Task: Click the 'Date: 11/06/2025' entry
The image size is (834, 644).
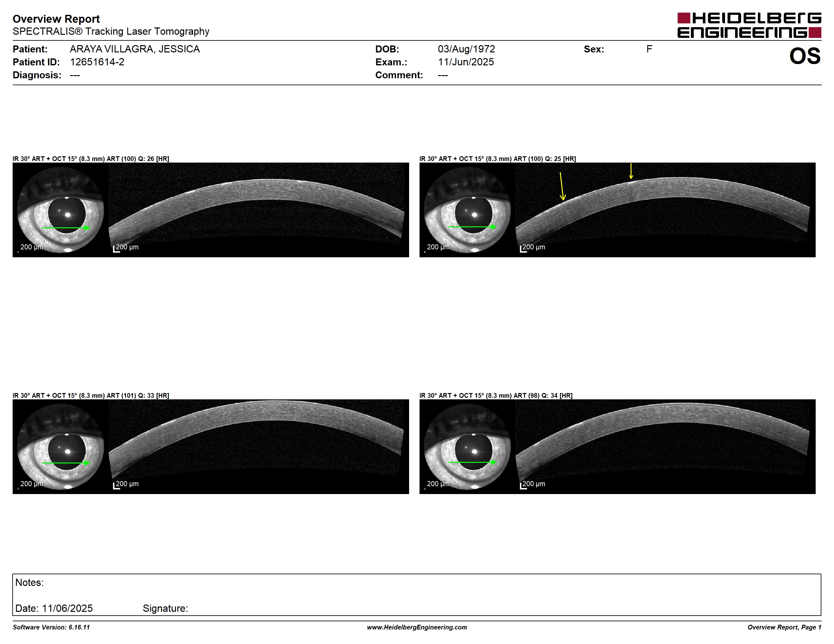Action: 54,609
